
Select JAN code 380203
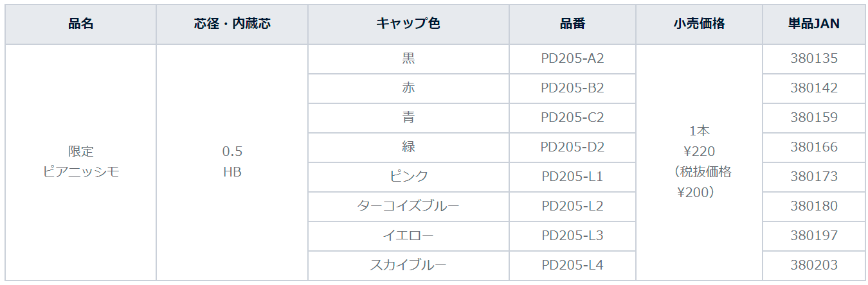814,266
